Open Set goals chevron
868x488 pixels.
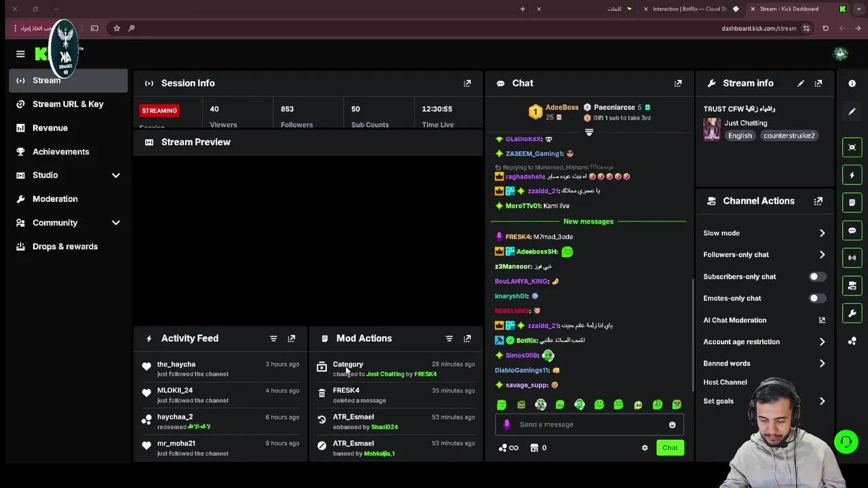[822, 401]
